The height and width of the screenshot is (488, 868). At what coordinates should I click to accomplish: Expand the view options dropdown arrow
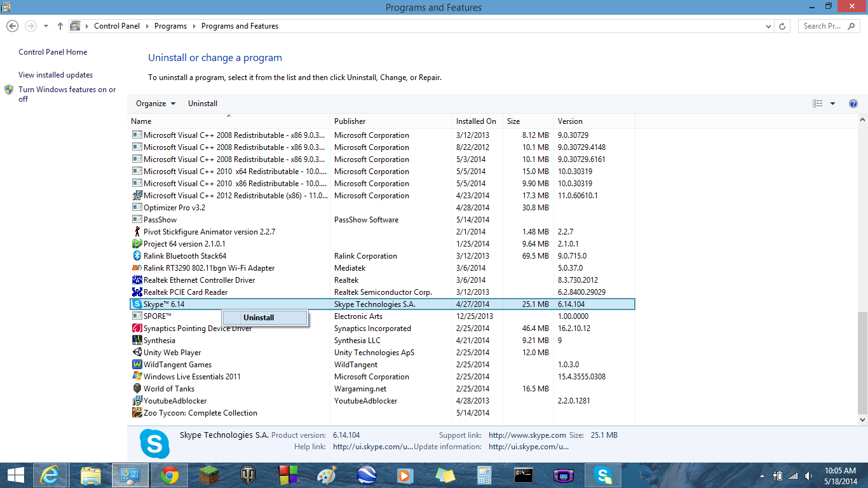[832, 104]
